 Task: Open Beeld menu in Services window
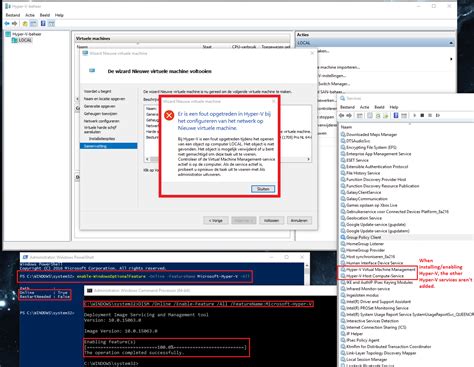[379, 107]
